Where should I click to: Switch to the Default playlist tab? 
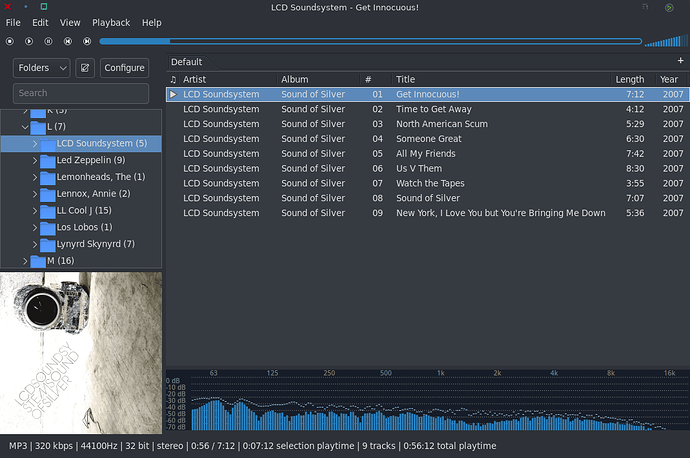[187, 62]
